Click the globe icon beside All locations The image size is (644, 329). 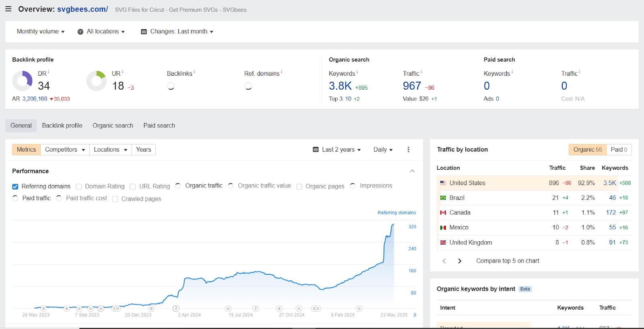(80, 32)
